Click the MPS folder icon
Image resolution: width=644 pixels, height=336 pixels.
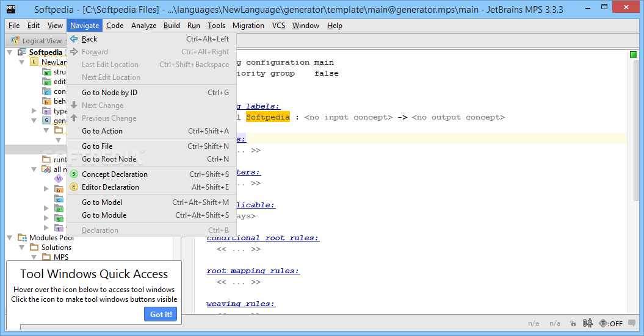pos(47,257)
